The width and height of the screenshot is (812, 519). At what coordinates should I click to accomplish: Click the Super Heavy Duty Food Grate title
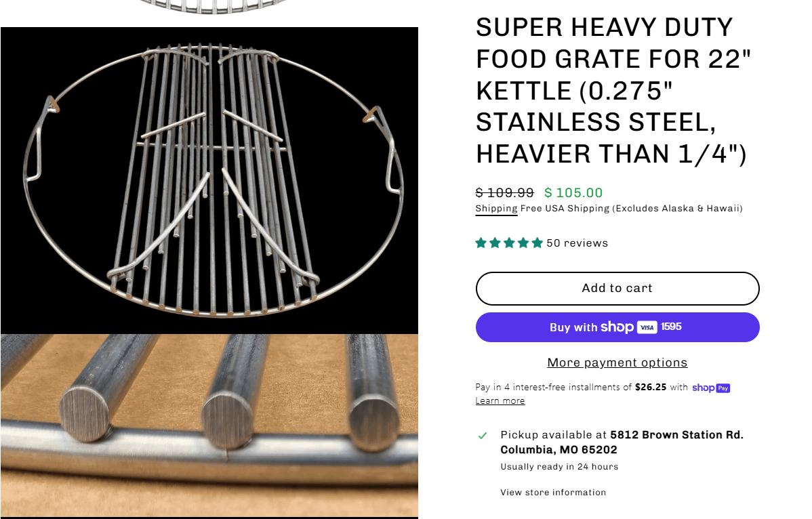(x=614, y=91)
